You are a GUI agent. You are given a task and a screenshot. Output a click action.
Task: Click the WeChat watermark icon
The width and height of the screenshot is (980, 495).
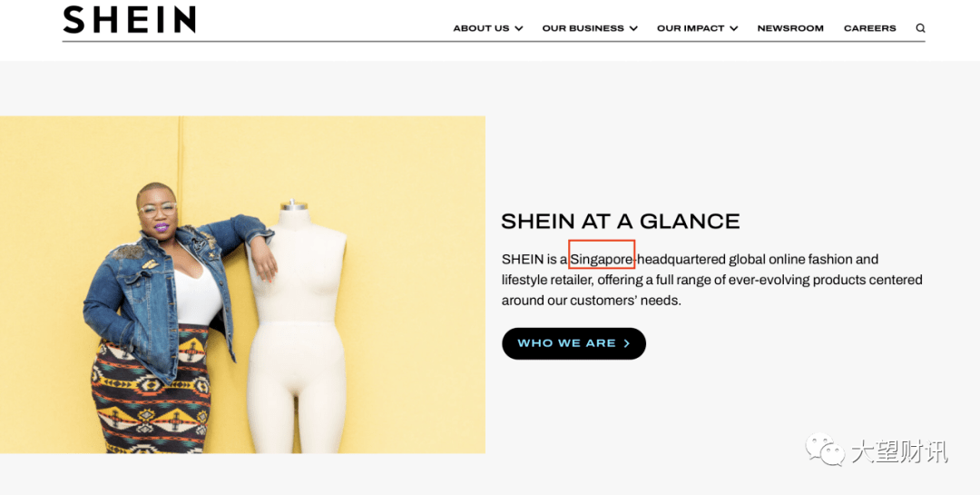pyautogui.click(x=824, y=450)
